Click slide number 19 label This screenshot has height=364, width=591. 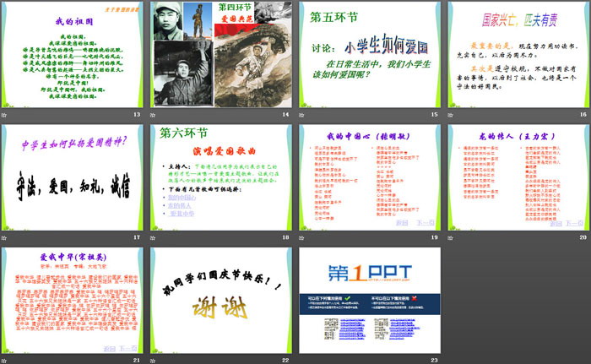434,237
